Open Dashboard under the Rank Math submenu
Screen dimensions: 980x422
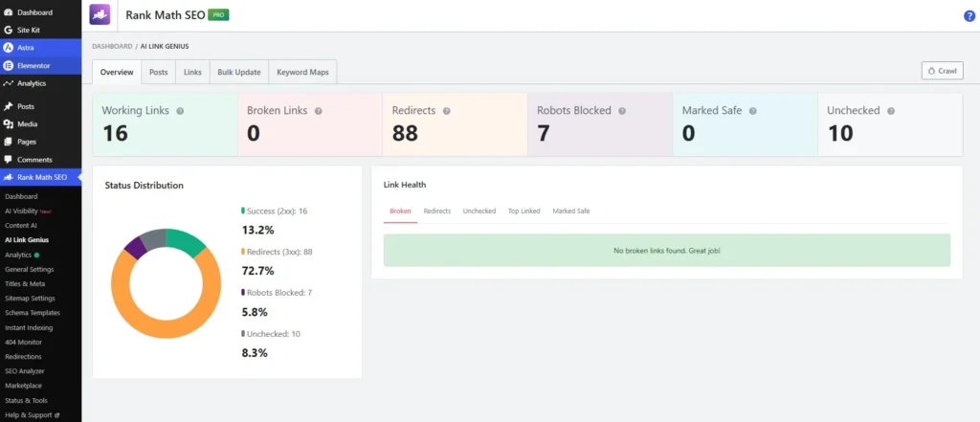tap(21, 196)
